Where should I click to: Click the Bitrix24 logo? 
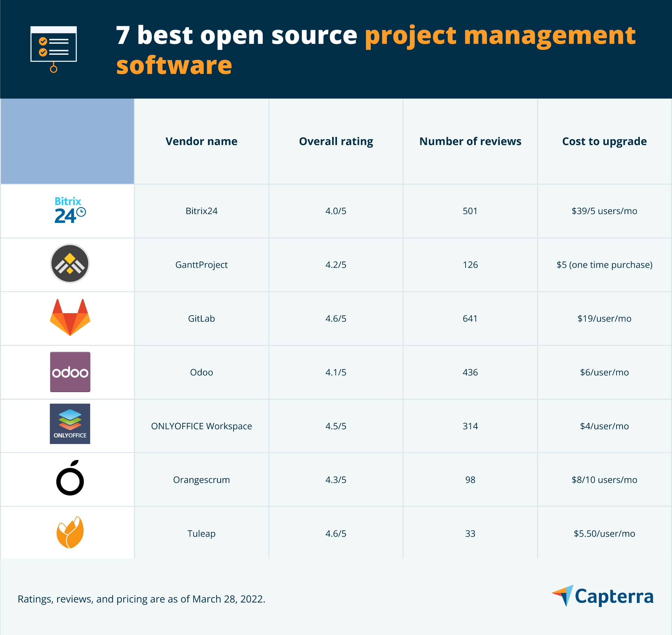click(70, 210)
